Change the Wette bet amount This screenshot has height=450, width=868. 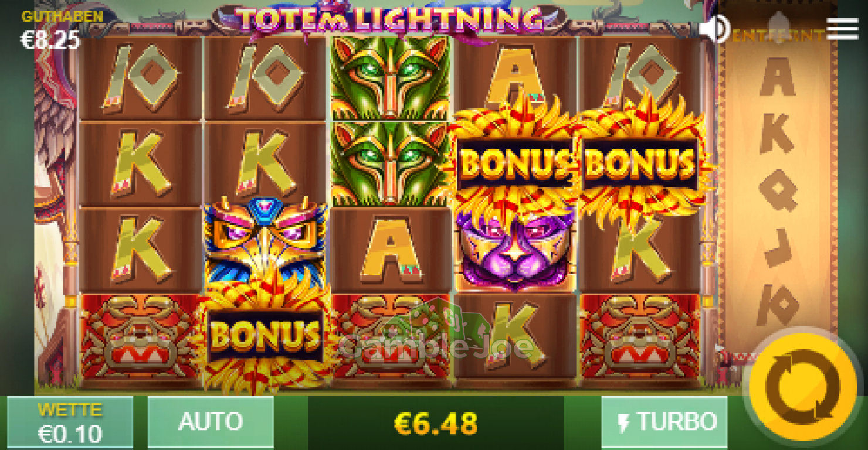[x=70, y=422]
